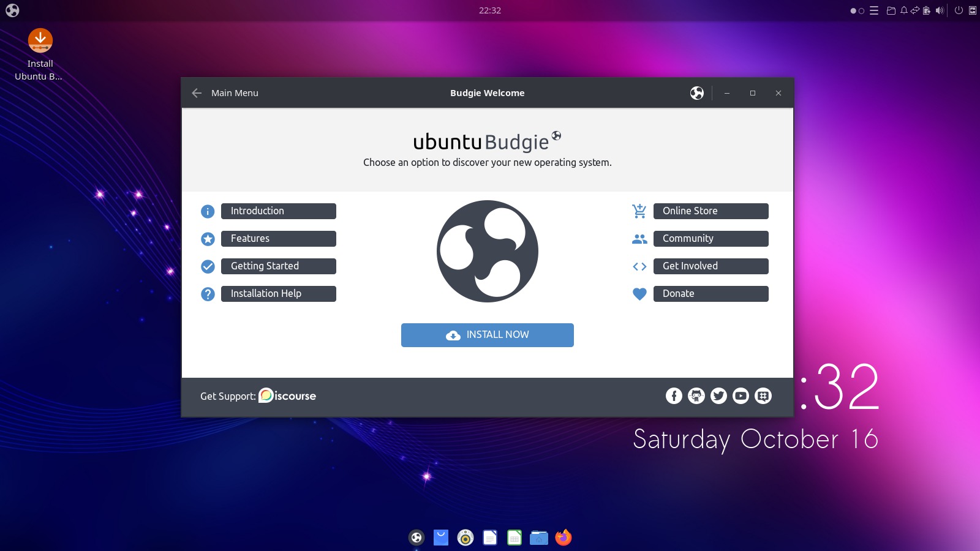Click the question mark icon beside Installation Help
The width and height of the screenshot is (980, 551).
point(208,294)
